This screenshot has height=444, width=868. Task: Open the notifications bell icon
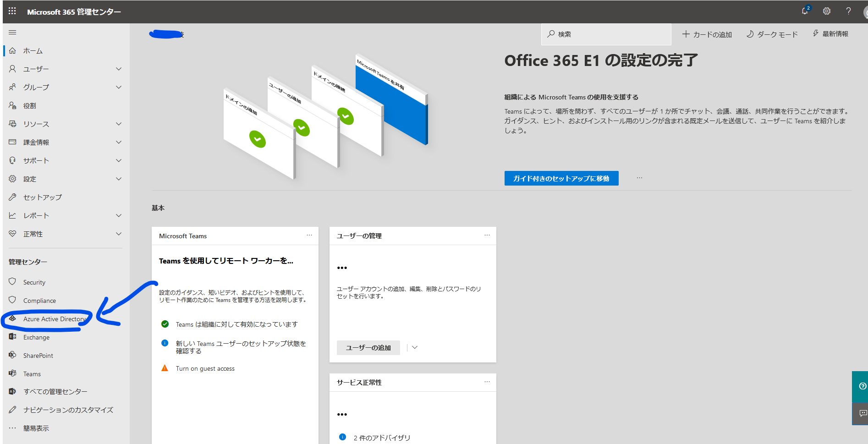coord(805,11)
